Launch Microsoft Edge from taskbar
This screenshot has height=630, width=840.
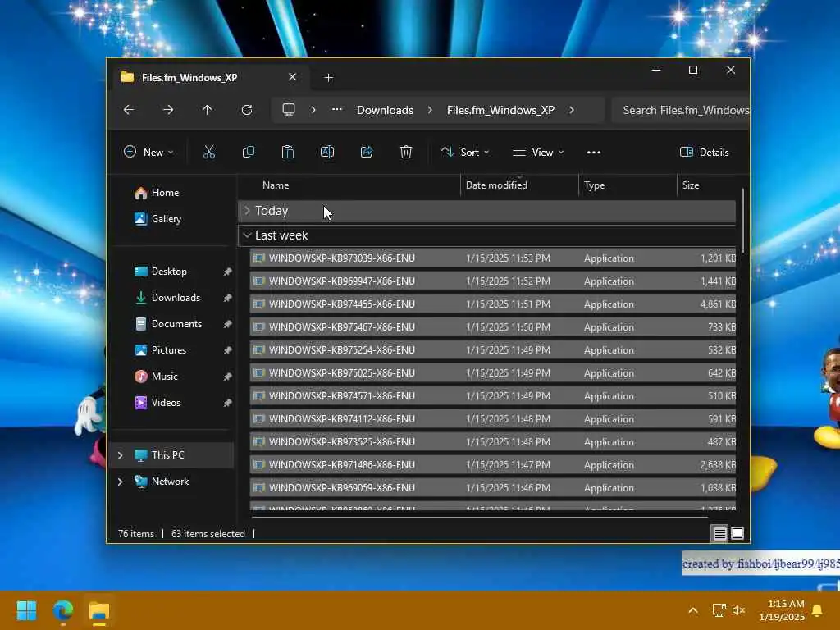point(62,610)
